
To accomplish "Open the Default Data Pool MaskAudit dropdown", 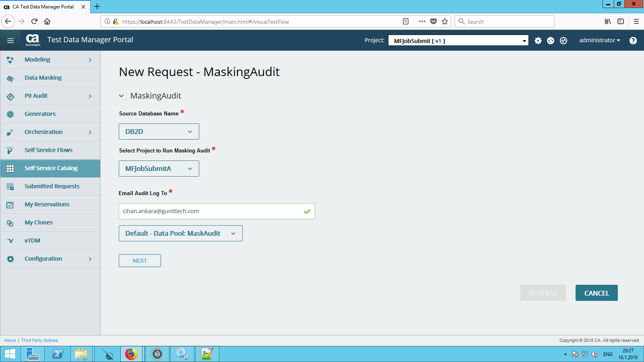I will tap(181, 233).
